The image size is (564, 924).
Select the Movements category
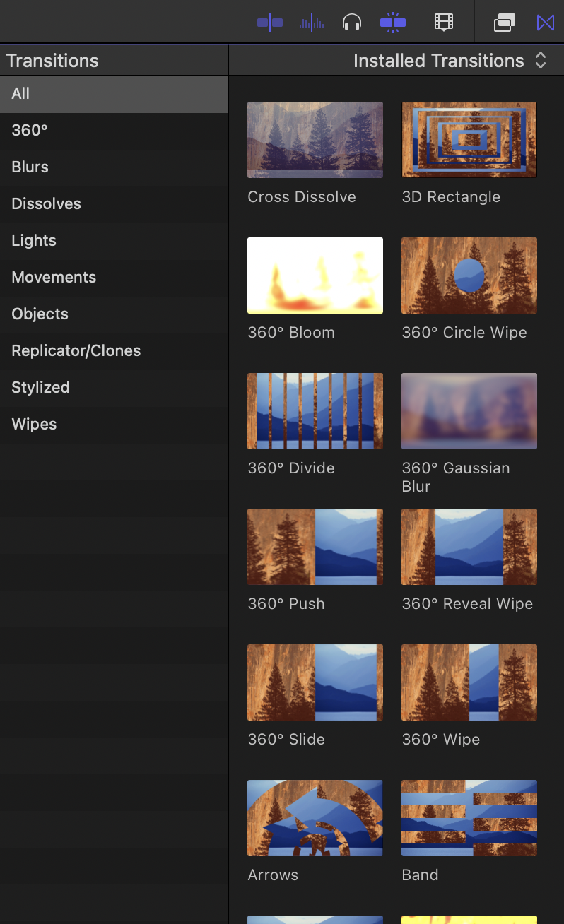click(114, 277)
